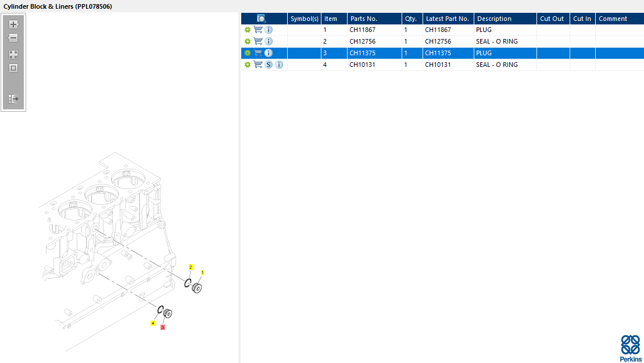Sort by Symbol(s) column header

[305, 19]
